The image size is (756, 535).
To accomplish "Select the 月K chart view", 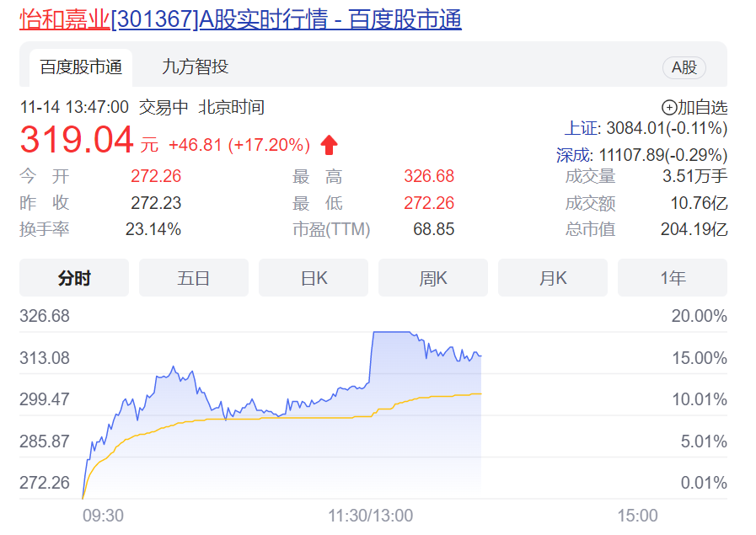I will pyautogui.click(x=553, y=278).
